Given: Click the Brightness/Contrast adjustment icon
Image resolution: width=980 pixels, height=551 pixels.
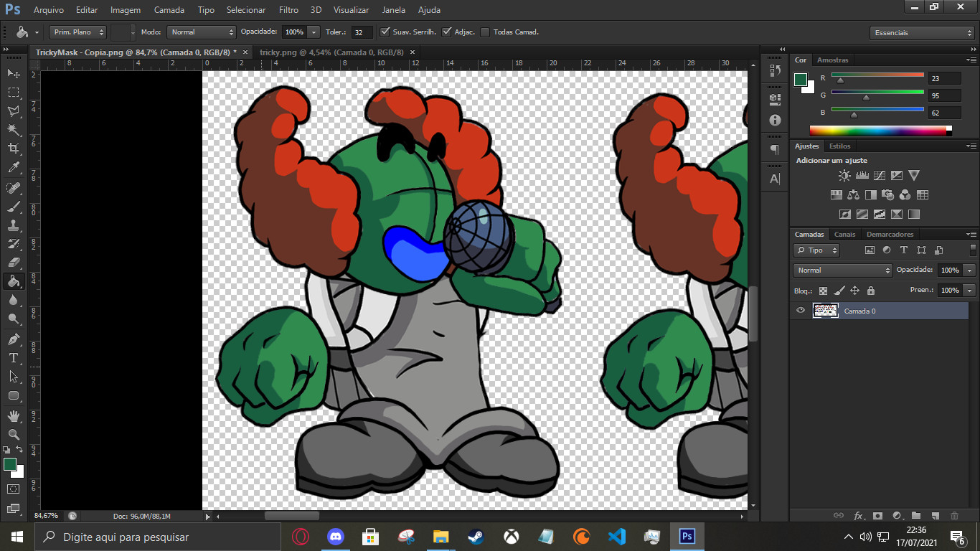Looking at the screenshot, I should pos(844,175).
